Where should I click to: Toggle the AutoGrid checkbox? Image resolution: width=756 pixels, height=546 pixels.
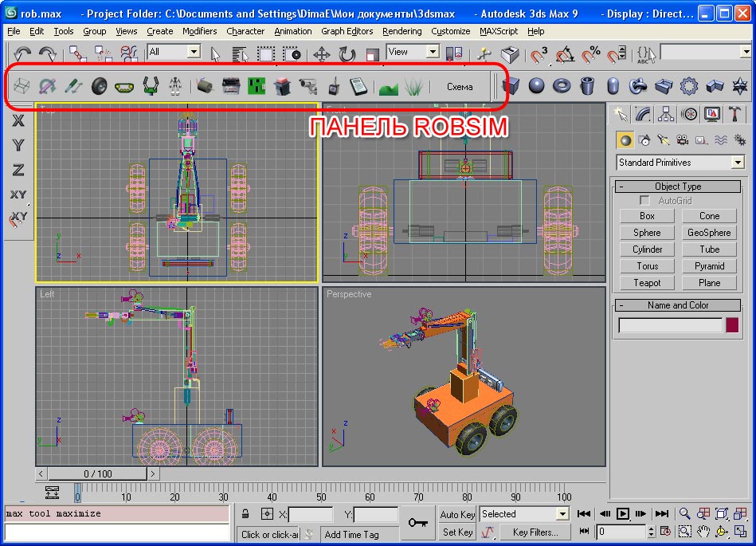click(644, 200)
